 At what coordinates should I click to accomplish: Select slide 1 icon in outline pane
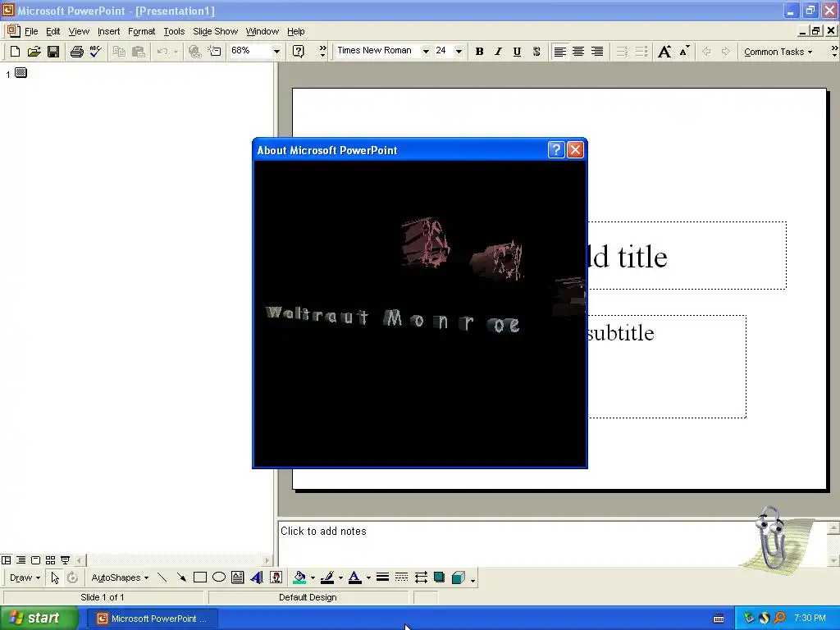[21, 72]
